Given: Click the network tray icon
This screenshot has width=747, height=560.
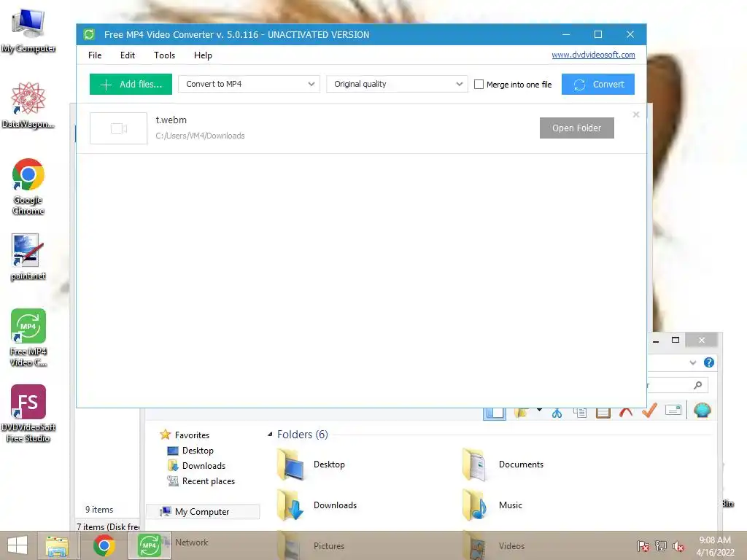Looking at the screenshot, I should [661, 546].
